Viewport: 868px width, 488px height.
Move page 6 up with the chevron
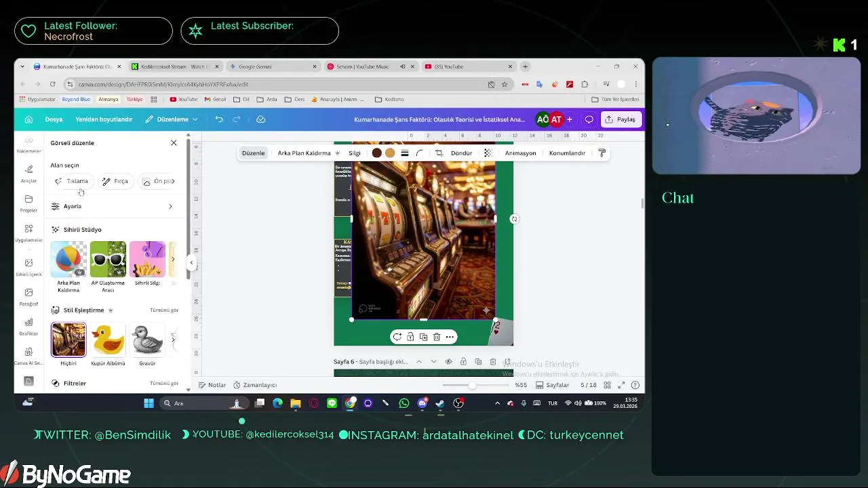tap(419, 362)
